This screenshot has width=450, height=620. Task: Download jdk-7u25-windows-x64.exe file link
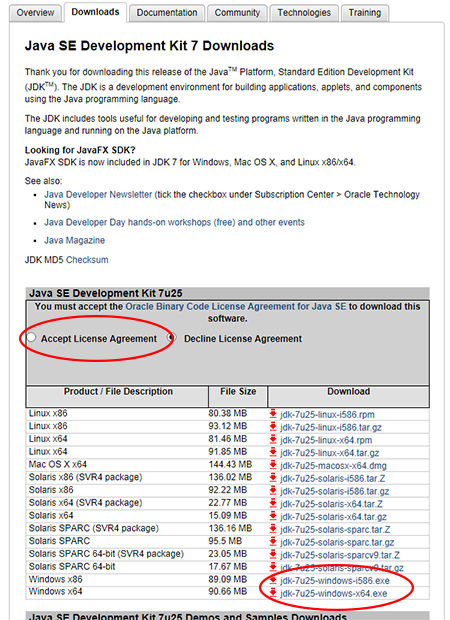[334, 593]
